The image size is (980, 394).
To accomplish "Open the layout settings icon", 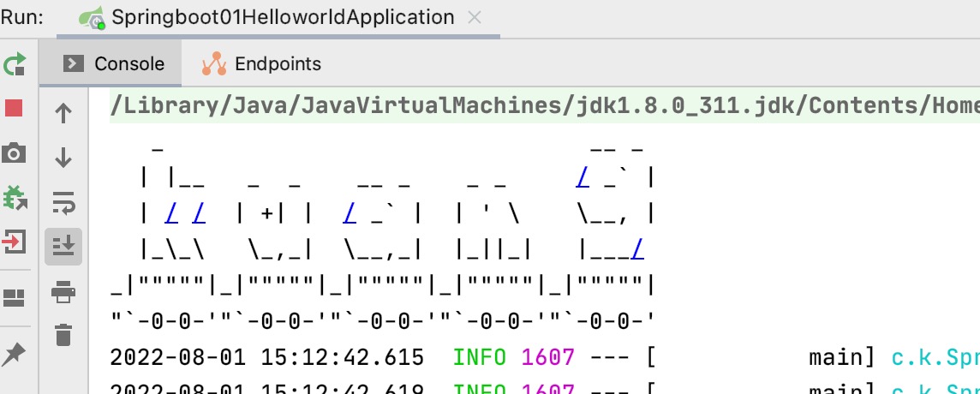I will (14, 298).
